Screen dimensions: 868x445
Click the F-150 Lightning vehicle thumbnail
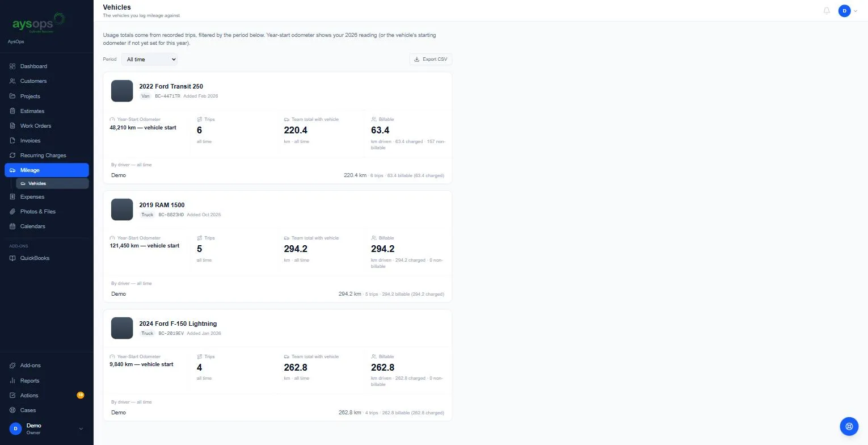(122, 328)
